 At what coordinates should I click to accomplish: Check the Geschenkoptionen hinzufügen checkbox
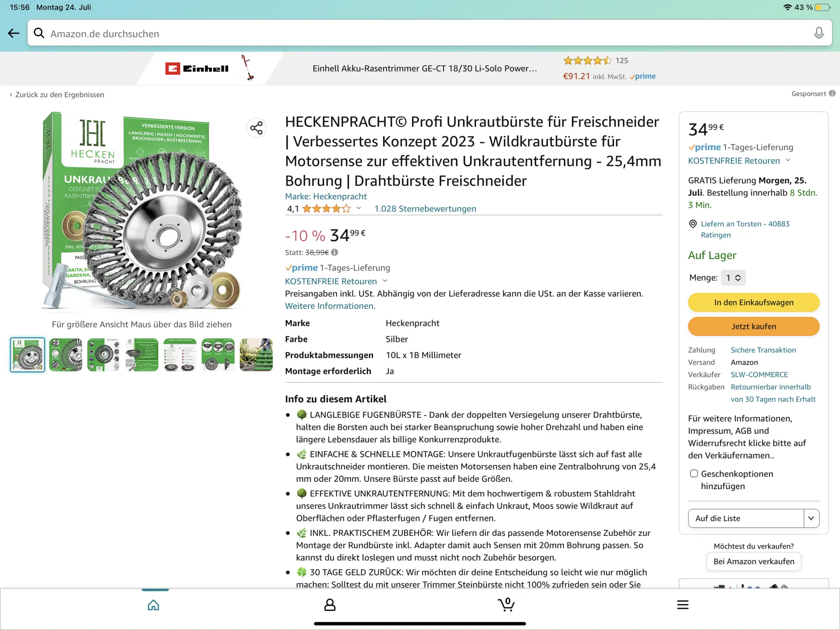click(x=694, y=474)
